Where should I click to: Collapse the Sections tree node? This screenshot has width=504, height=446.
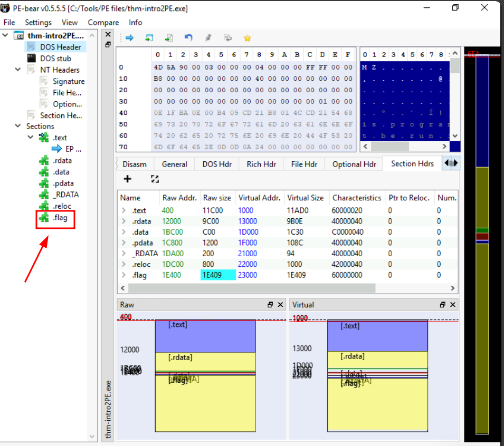pos(18,126)
